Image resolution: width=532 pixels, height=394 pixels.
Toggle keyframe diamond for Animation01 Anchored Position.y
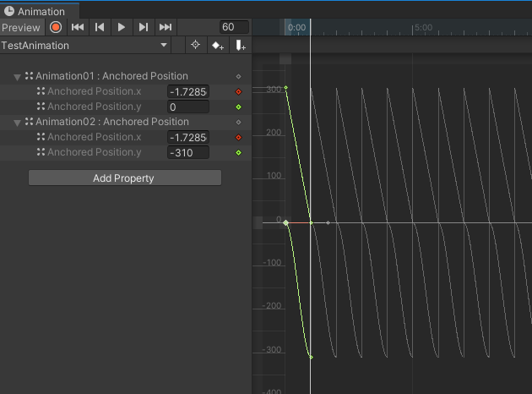click(238, 107)
